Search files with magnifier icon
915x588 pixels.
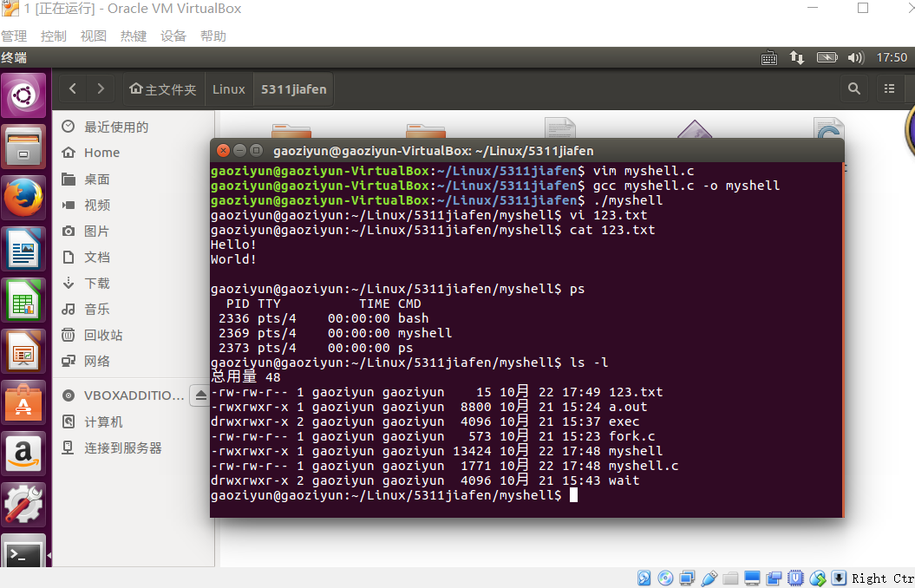(854, 88)
